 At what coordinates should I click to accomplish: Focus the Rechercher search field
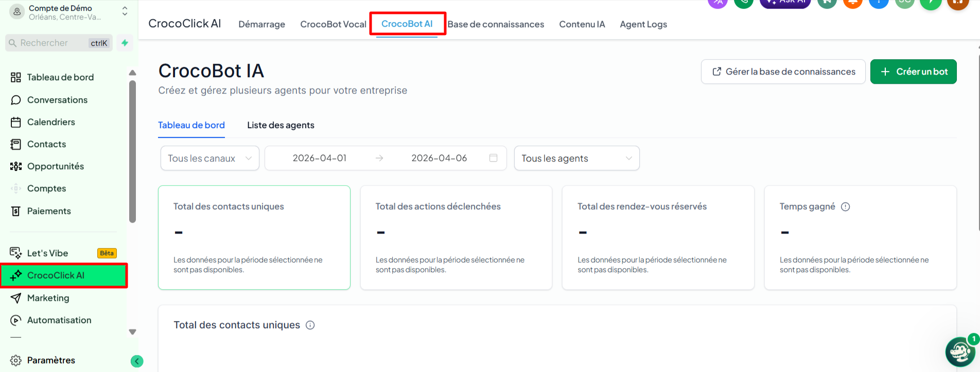59,43
